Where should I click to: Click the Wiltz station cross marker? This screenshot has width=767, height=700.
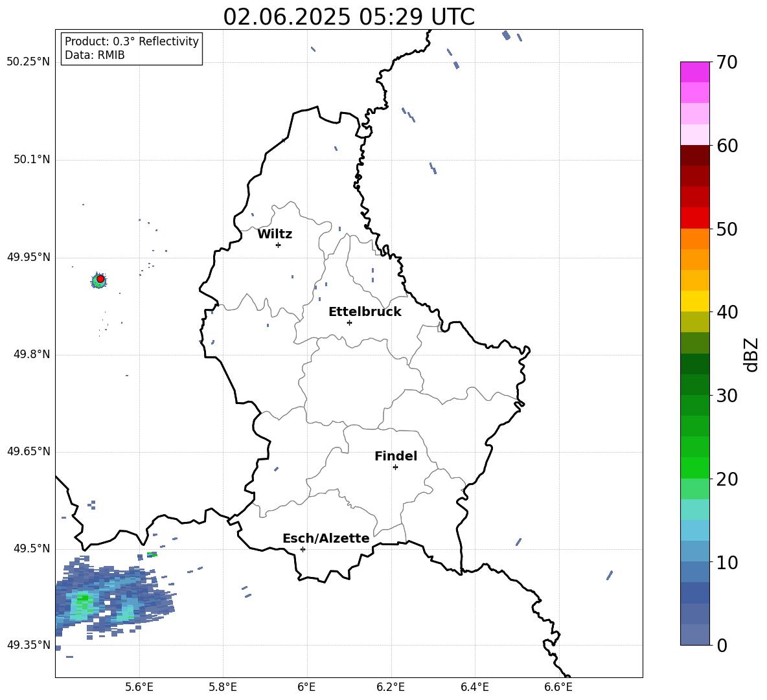[x=279, y=245]
